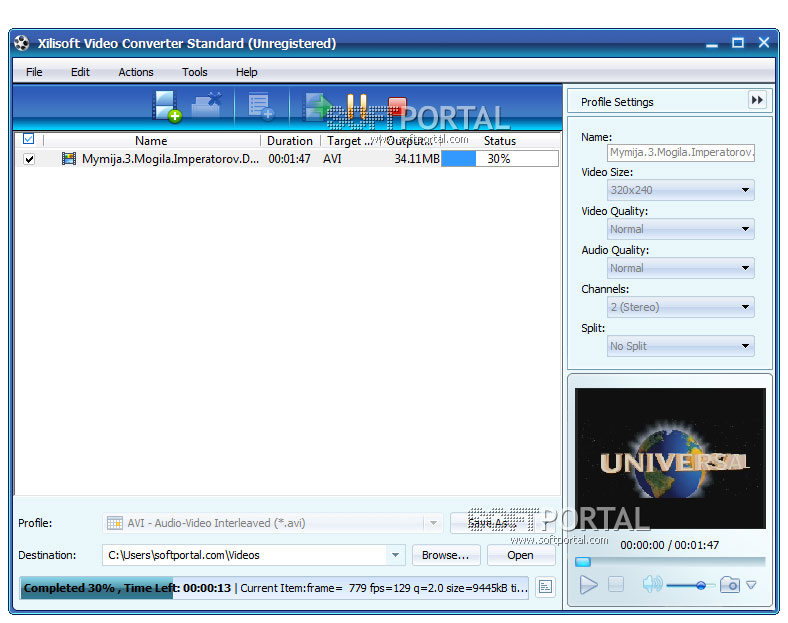Image resolution: width=788 pixels, height=623 pixels.
Task: Sort by the Status column header
Action: coord(500,141)
